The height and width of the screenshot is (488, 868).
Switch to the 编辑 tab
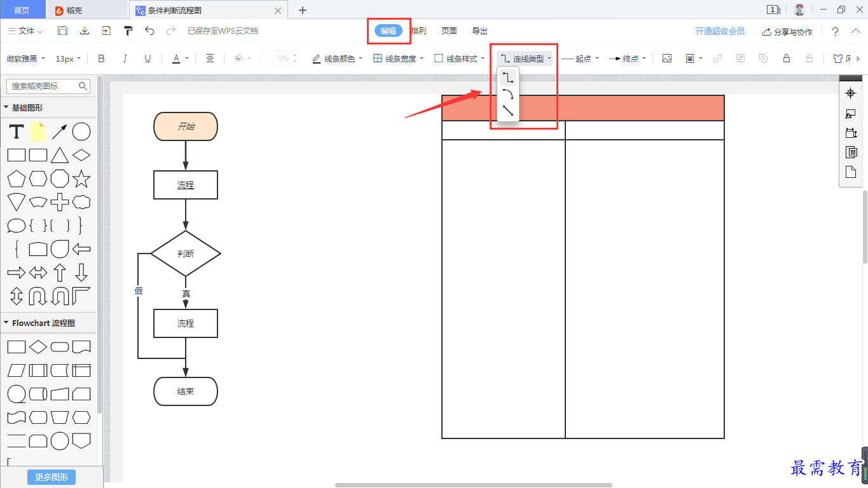tap(389, 30)
